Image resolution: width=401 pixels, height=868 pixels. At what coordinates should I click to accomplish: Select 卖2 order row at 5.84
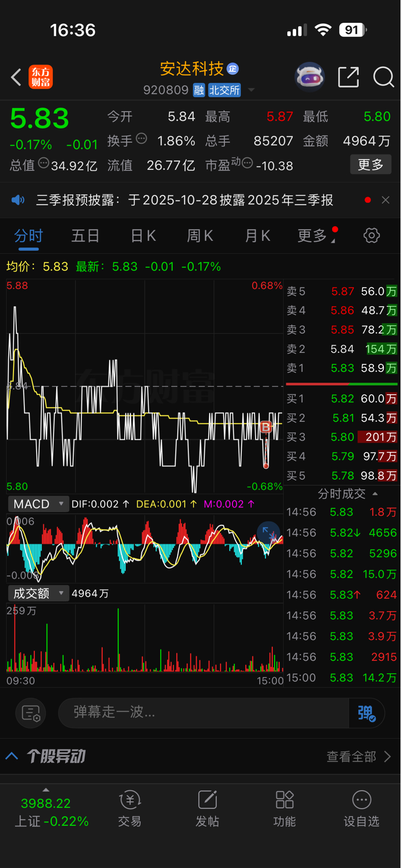click(x=342, y=349)
